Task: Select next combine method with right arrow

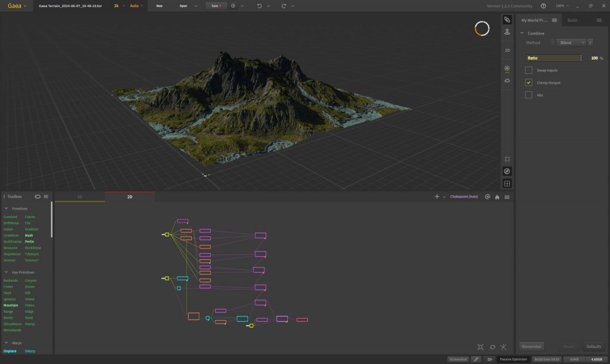Action: tap(590, 42)
